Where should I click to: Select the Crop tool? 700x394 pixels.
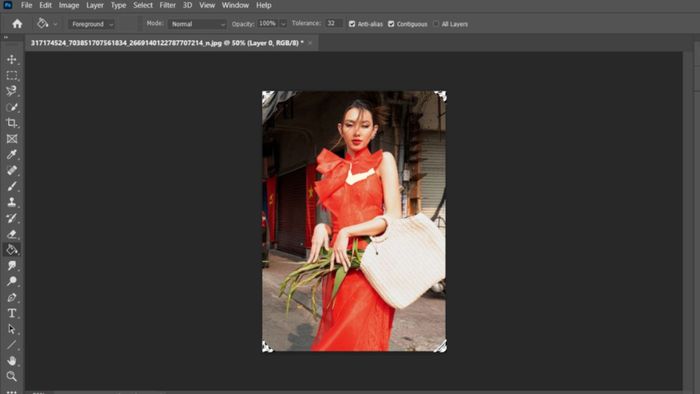click(12, 123)
